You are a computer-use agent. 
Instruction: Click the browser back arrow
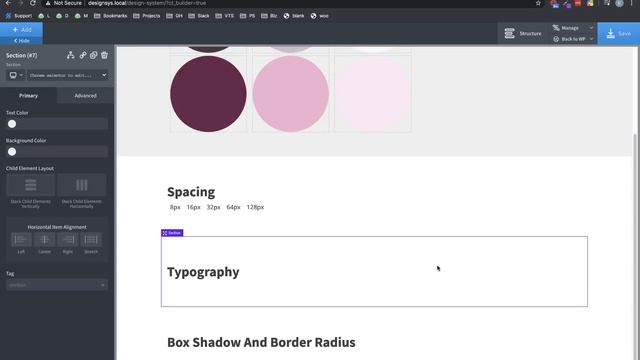point(8,3)
